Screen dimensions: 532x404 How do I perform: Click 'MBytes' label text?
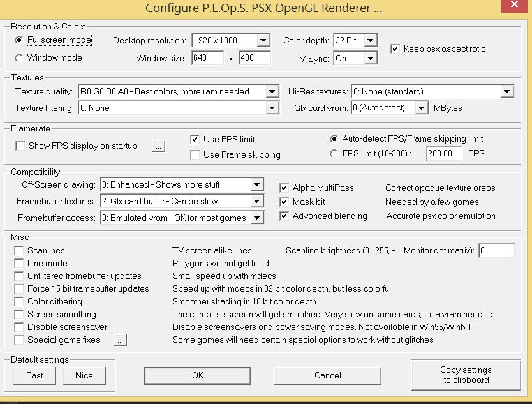click(448, 108)
